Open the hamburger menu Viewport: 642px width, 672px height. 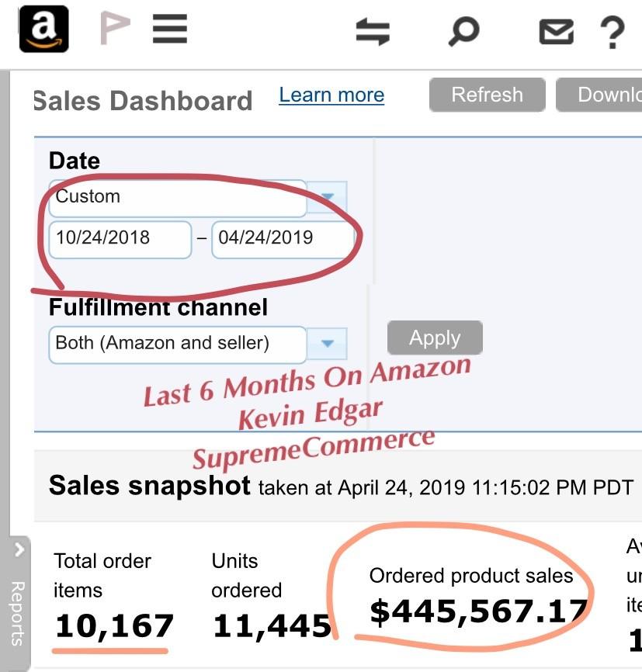(169, 29)
